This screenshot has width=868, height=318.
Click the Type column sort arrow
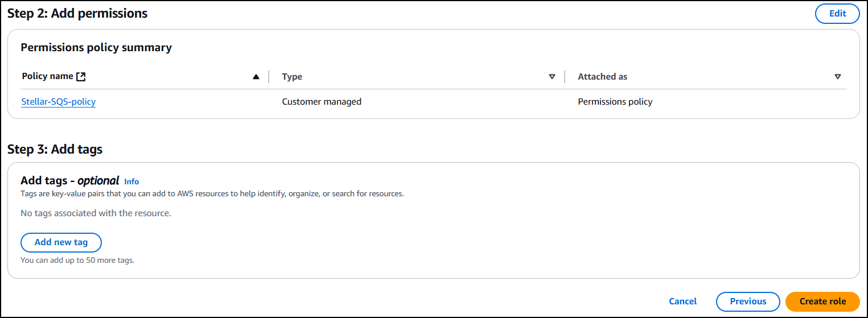tap(552, 77)
